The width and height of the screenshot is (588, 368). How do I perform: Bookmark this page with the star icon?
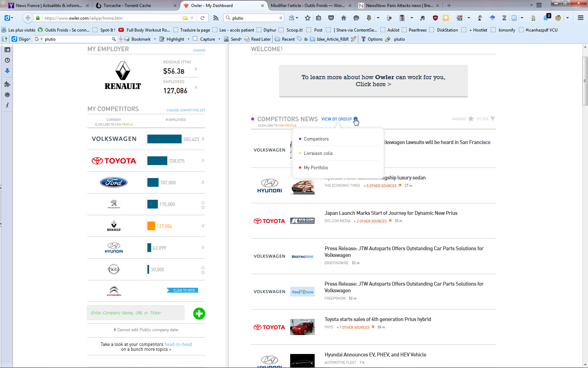[x=308, y=18]
